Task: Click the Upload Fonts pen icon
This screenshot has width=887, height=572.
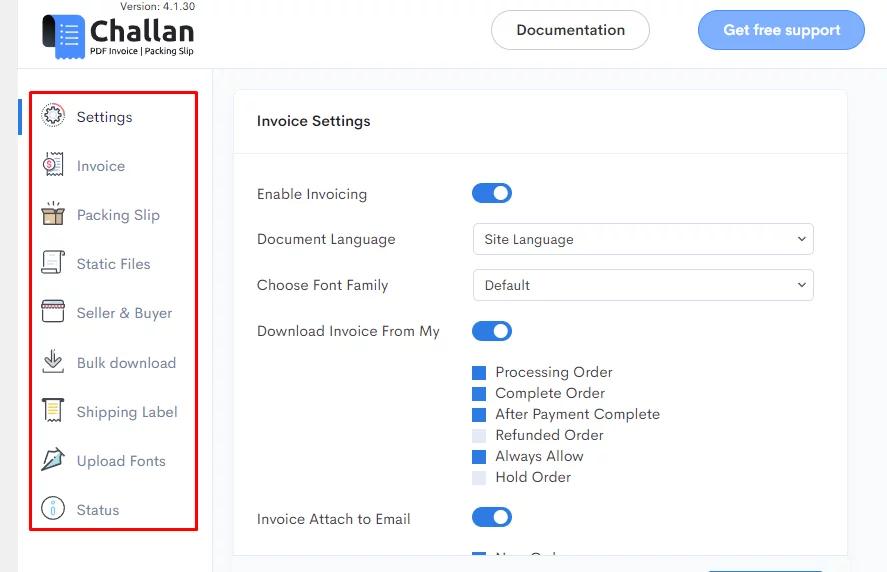Action: pos(53,459)
